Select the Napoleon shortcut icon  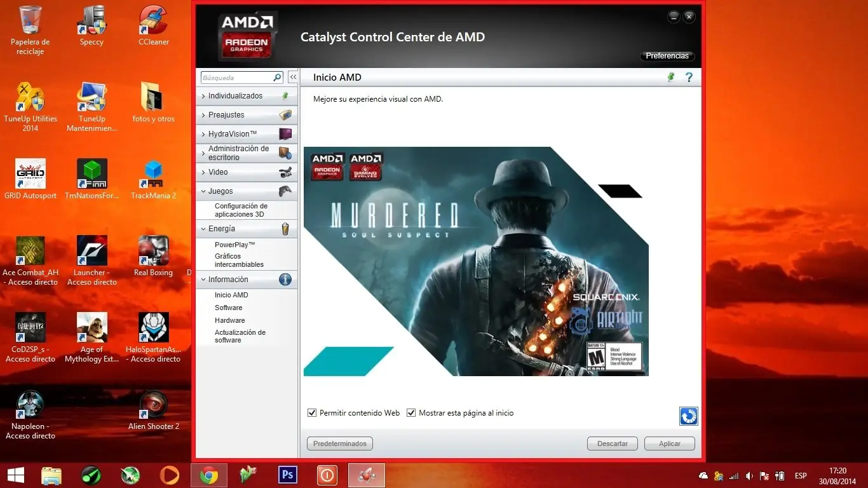point(30,414)
